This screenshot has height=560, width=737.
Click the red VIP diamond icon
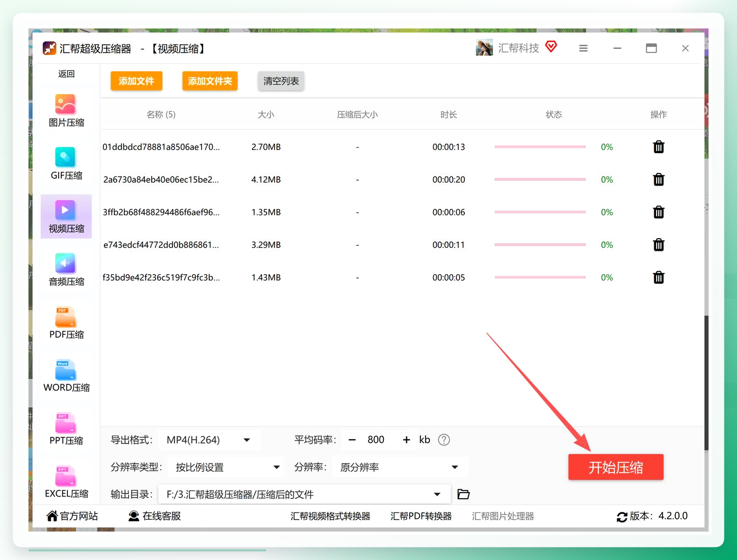point(551,47)
